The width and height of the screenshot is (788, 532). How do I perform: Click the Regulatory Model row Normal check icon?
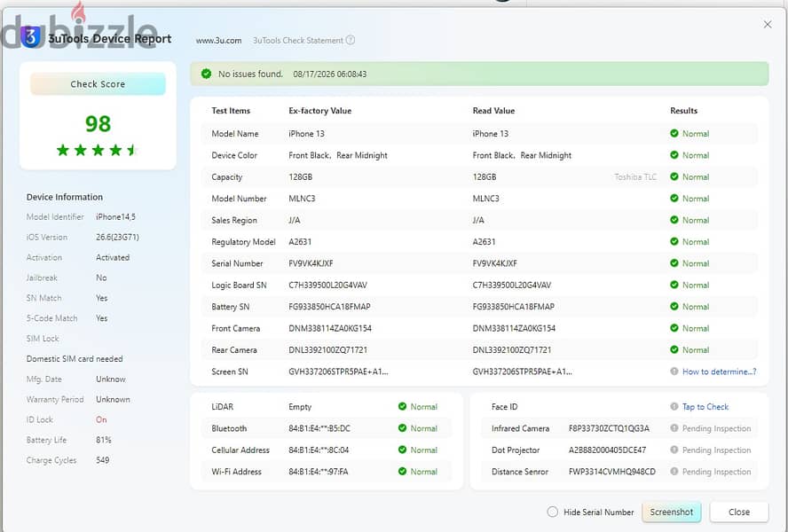(674, 241)
